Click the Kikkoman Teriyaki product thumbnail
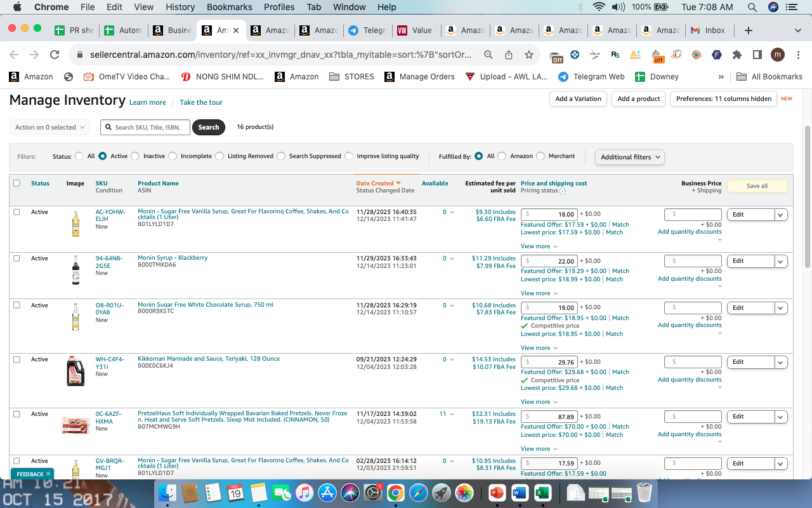 point(75,371)
